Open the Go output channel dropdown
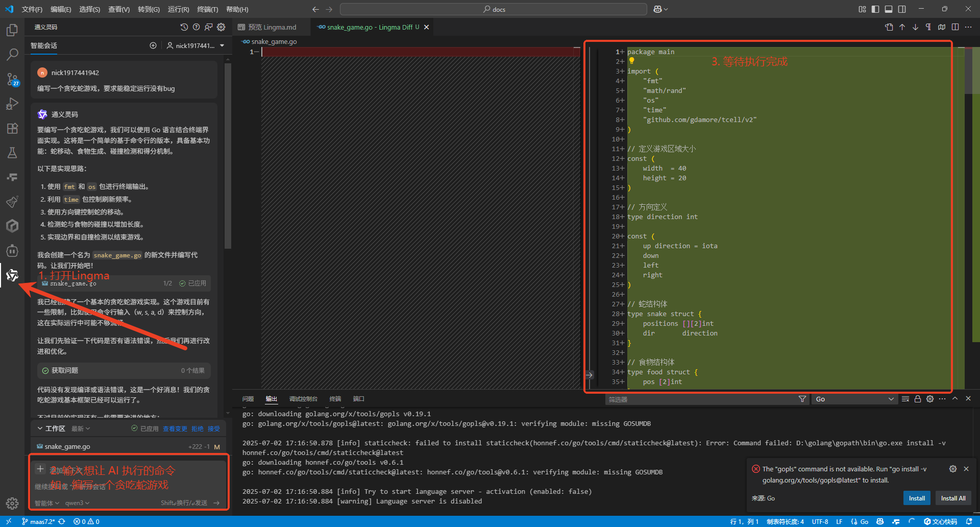Screen dimensions: 980x527 coord(854,399)
